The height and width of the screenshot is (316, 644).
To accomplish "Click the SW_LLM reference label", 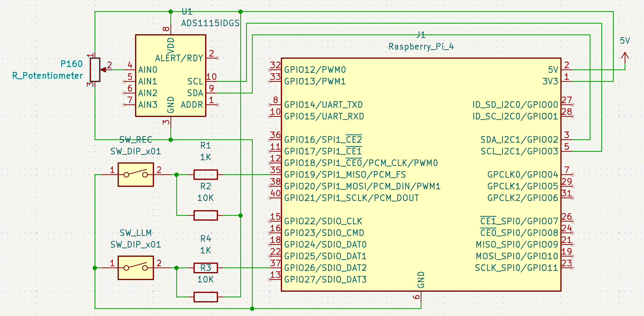I will click(136, 233).
